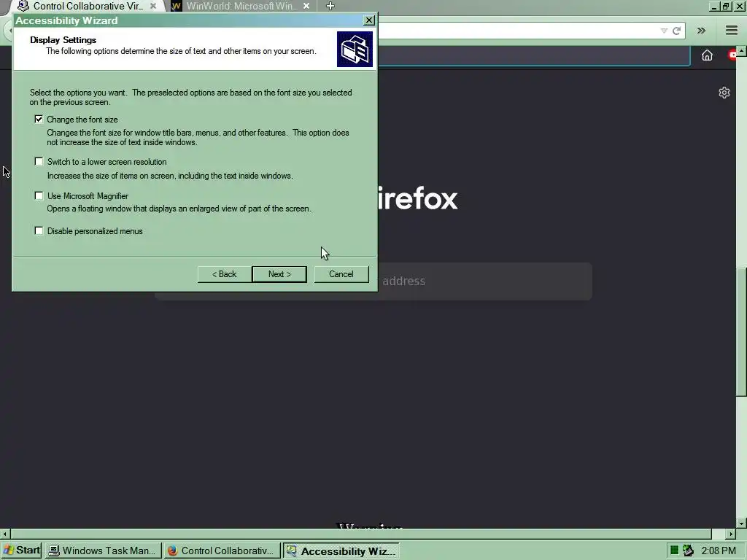Click the vertical scrollbar up arrow
Viewport: 747px width, 560px height.
coord(742,50)
